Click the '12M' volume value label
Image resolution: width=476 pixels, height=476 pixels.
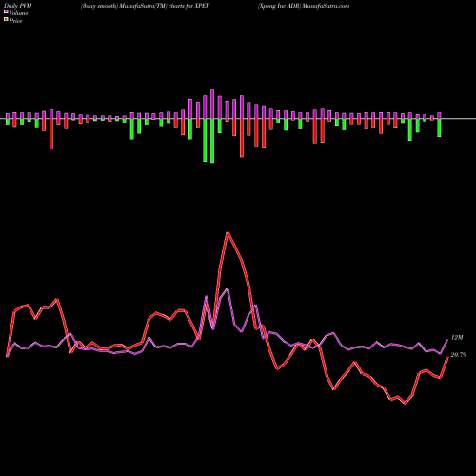pos(457,338)
